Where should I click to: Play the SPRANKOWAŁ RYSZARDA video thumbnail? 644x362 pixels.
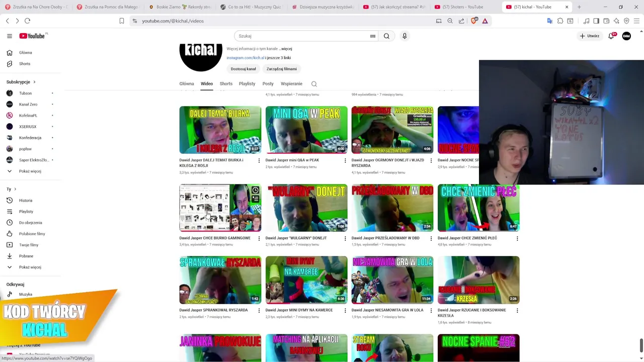(220, 280)
